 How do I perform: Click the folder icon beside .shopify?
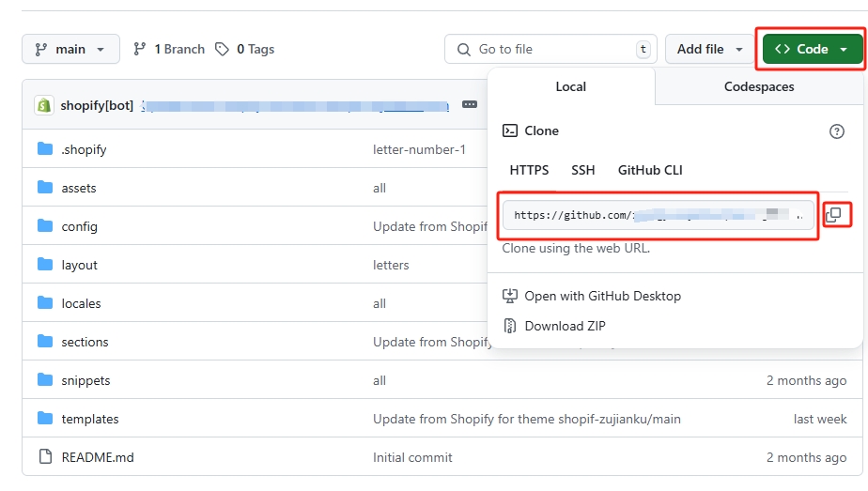pos(45,148)
